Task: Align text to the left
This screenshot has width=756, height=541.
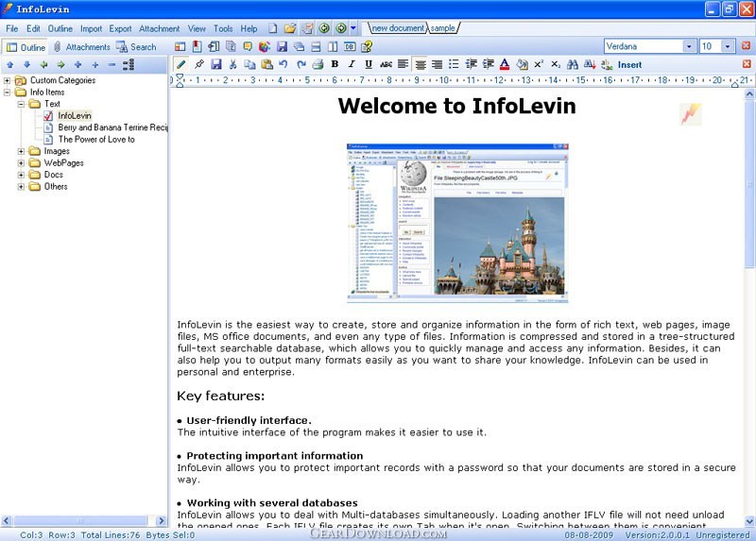Action: pos(404,64)
